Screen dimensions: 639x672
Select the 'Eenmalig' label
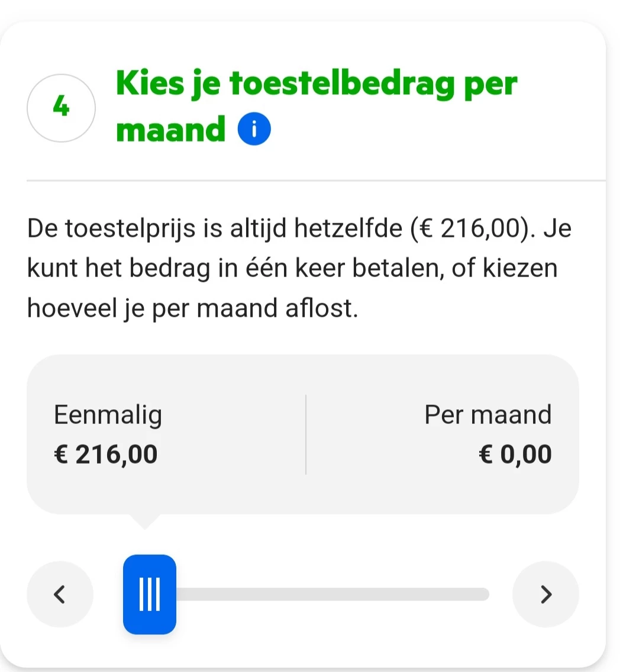tap(108, 414)
